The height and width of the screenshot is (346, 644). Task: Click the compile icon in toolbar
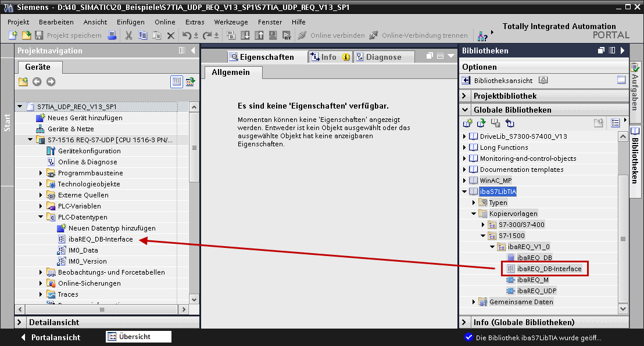(231, 35)
